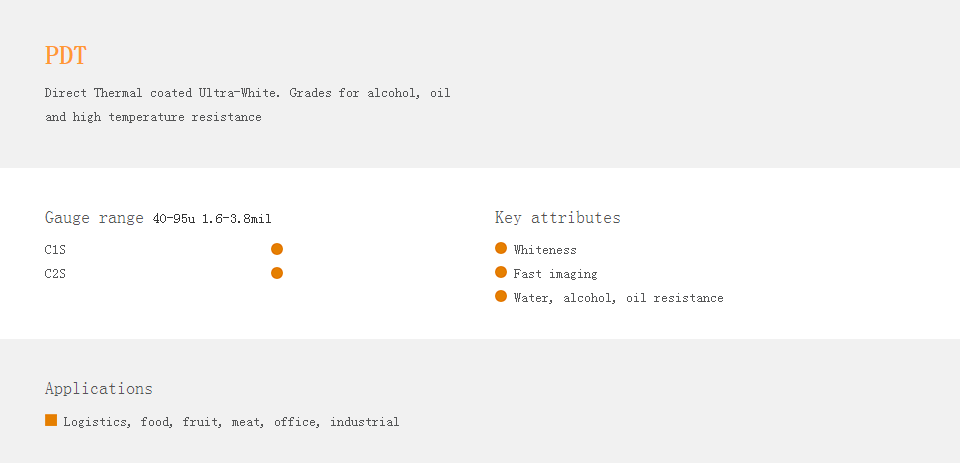This screenshot has width=961, height=464.
Task: Click the Fast imaging attribute text
Action: pos(555,274)
